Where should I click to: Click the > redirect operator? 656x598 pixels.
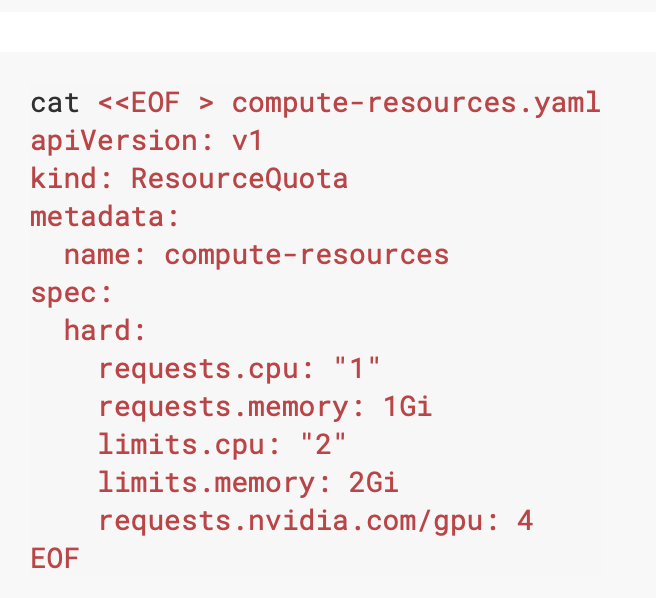coord(206,103)
